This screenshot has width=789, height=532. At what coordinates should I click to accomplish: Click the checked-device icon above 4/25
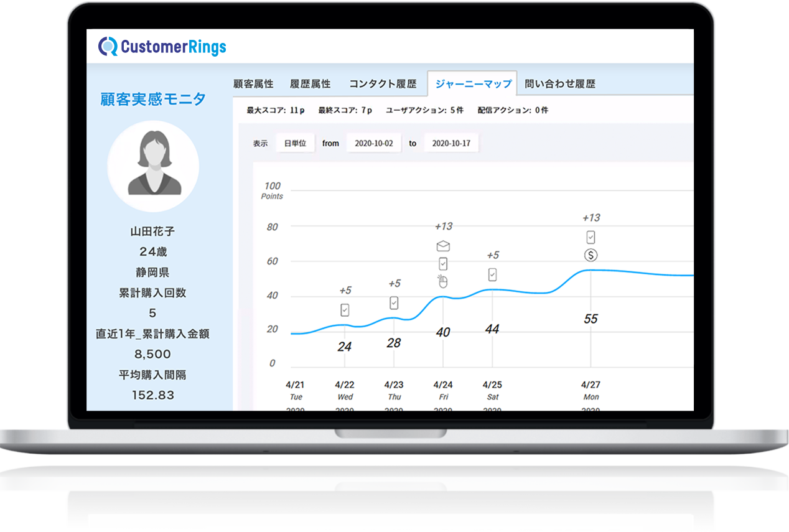click(x=492, y=274)
